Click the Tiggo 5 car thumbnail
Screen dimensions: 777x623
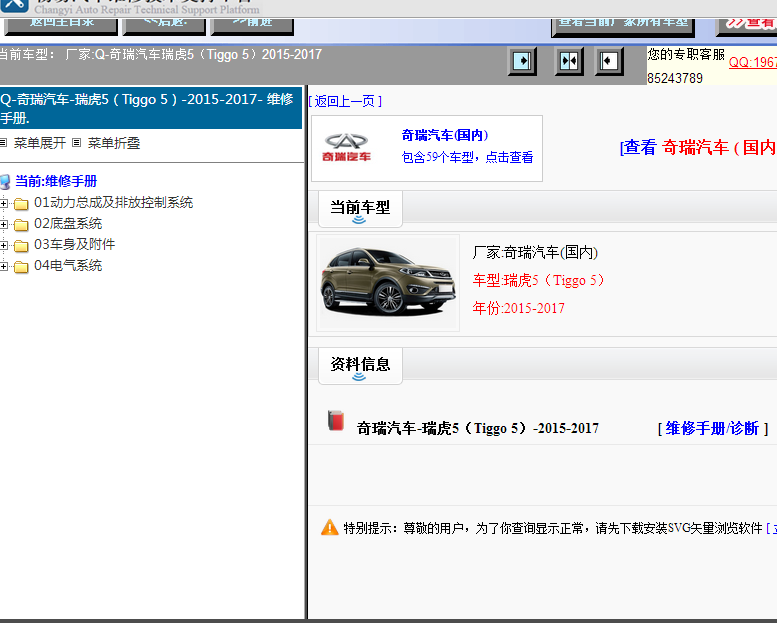coord(388,283)
